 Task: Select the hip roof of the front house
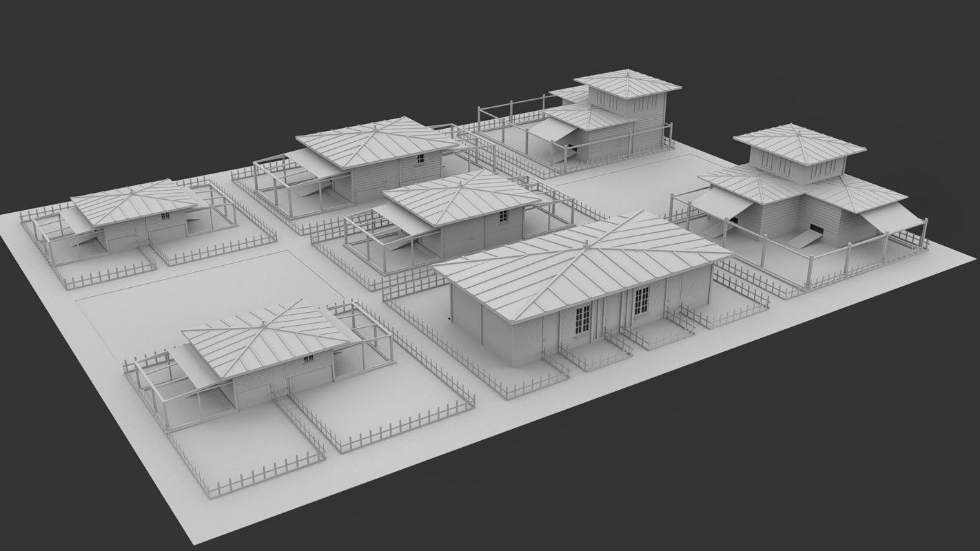(x=551, y=255)
